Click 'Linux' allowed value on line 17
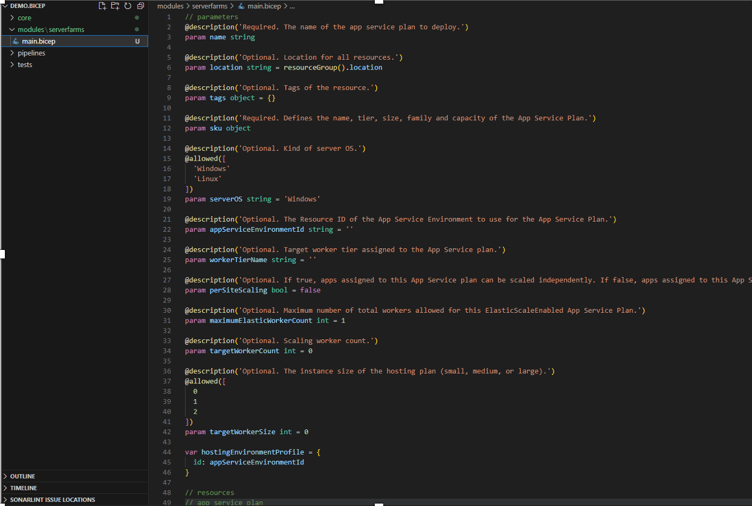The height and width of the screenshot is (506, 752). [208, 179]
